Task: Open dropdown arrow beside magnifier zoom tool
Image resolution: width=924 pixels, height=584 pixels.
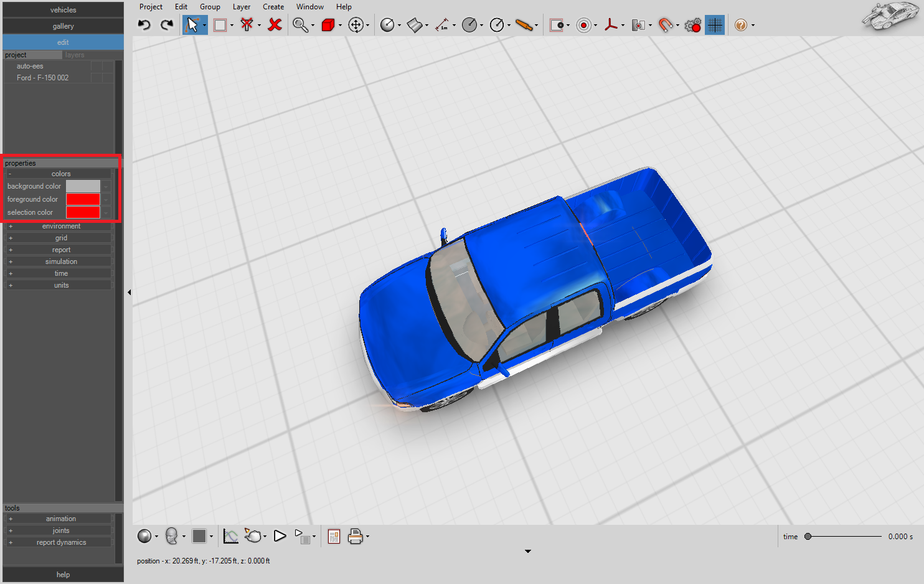Action: point(313,26)
